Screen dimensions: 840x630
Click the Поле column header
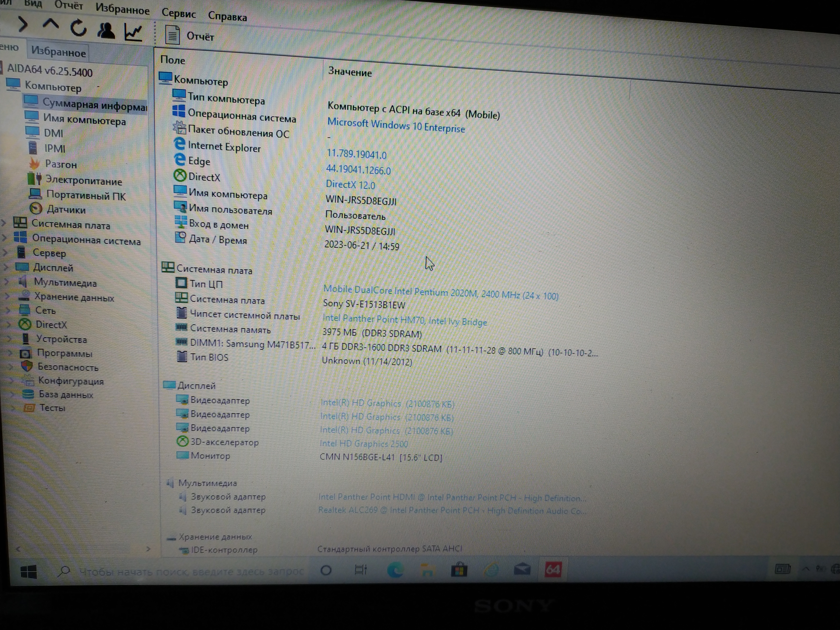point(173,60)
